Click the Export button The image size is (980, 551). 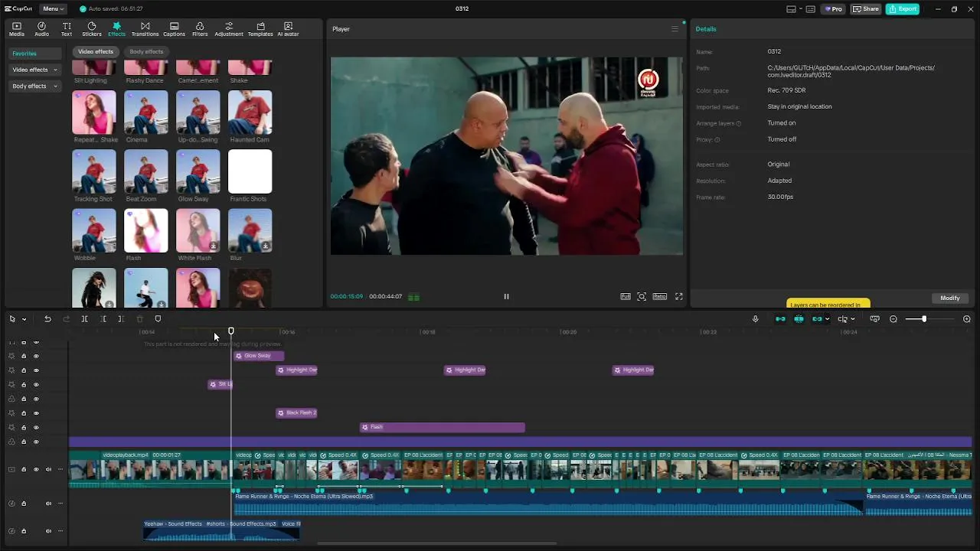pyautogui.click(x=903, y=9)
